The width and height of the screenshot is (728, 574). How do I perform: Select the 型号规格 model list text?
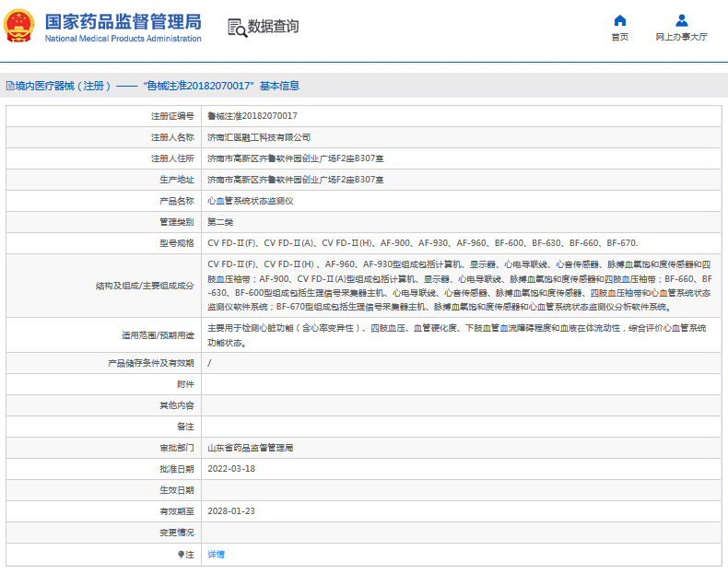point(422,243)
